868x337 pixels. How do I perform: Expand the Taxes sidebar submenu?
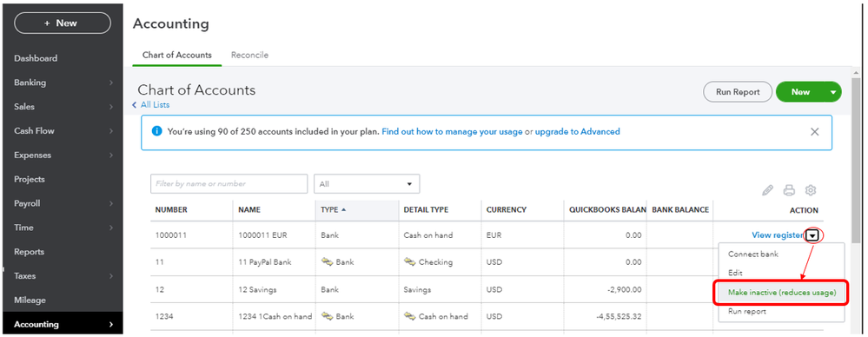tap(111, 275)
